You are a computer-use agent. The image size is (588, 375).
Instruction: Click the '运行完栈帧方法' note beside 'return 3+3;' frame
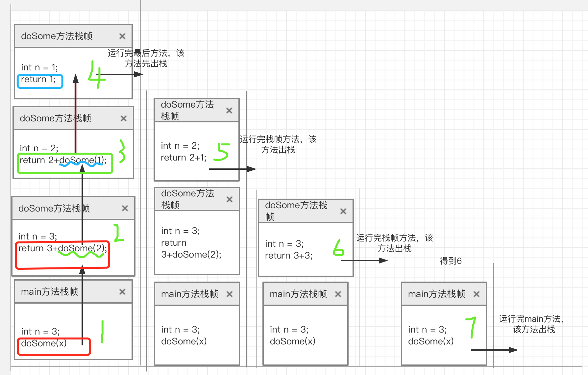[395, 243]
